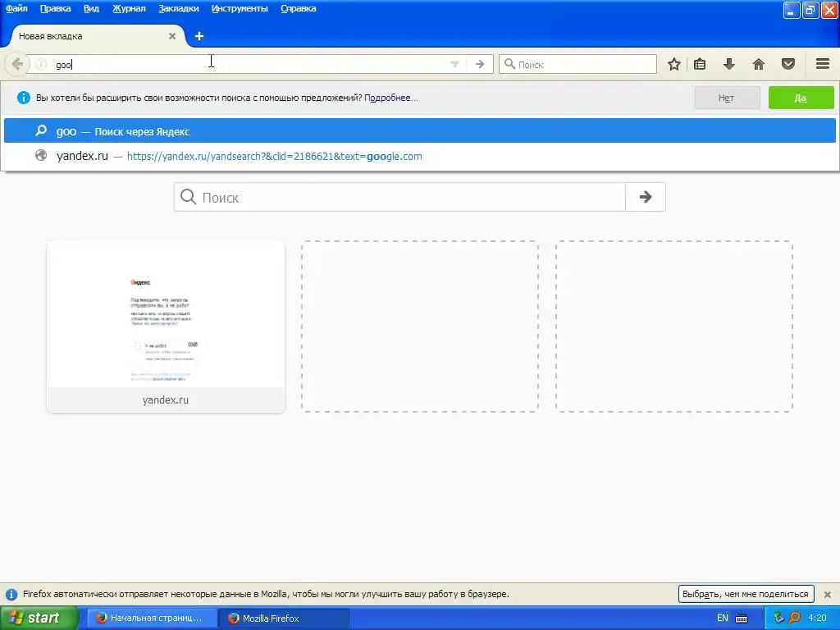Open the Правка menu
Screen dimensions: 840x630
point(55,8)
